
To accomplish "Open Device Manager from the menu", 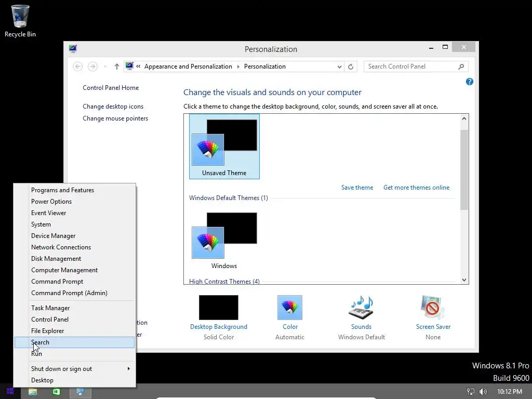I will pyautogui.click(x=75, y=236).
